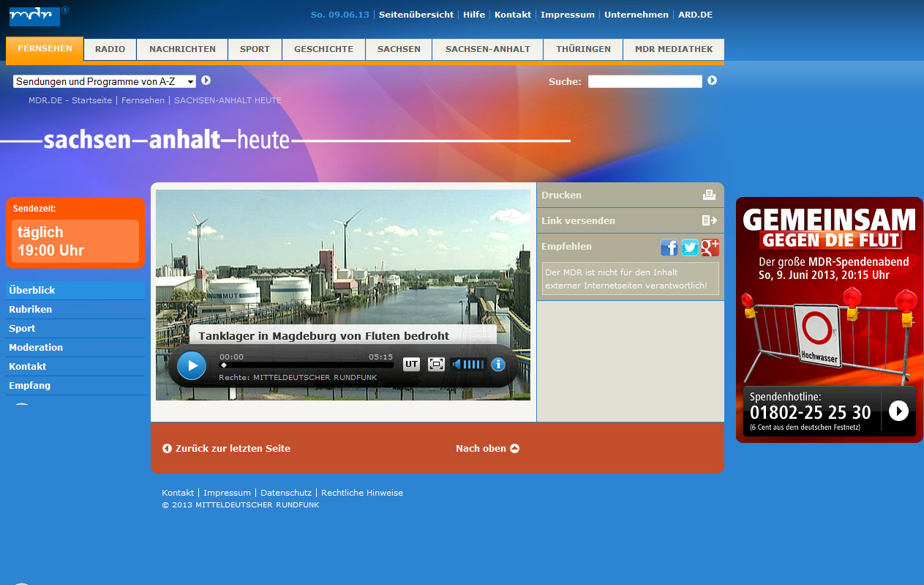Click MDR.DE - Startseite breadcrumb
Screen dimensions: 924x585
[x=70, y=100]
